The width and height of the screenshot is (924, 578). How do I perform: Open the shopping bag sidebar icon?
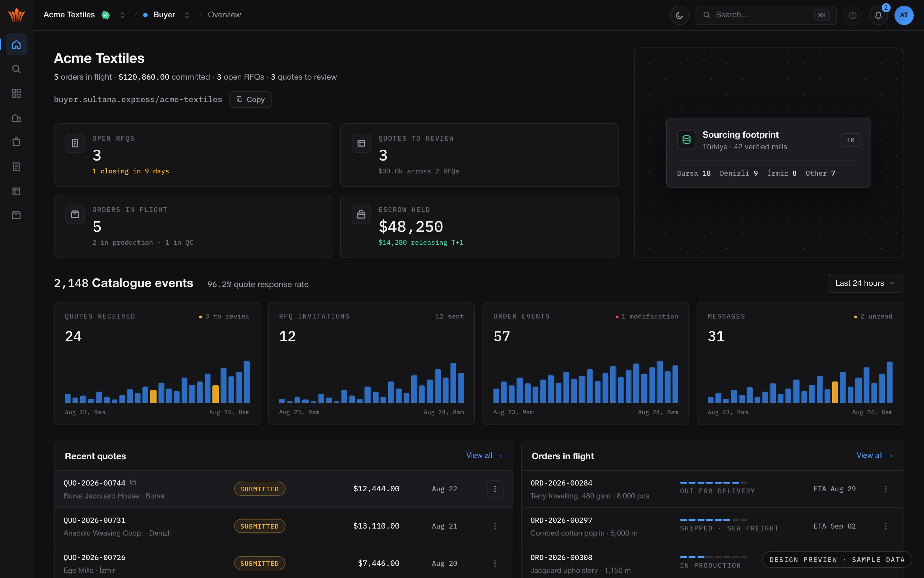(x=16, y=142)
